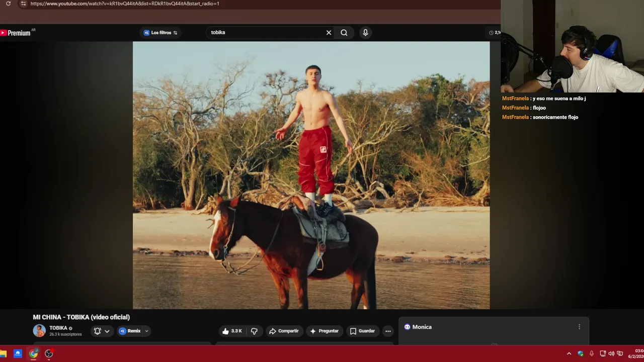Open volume control in tray
Viewport: 644px width, 362px height.
pyautogui.click(x=611, y=353)
